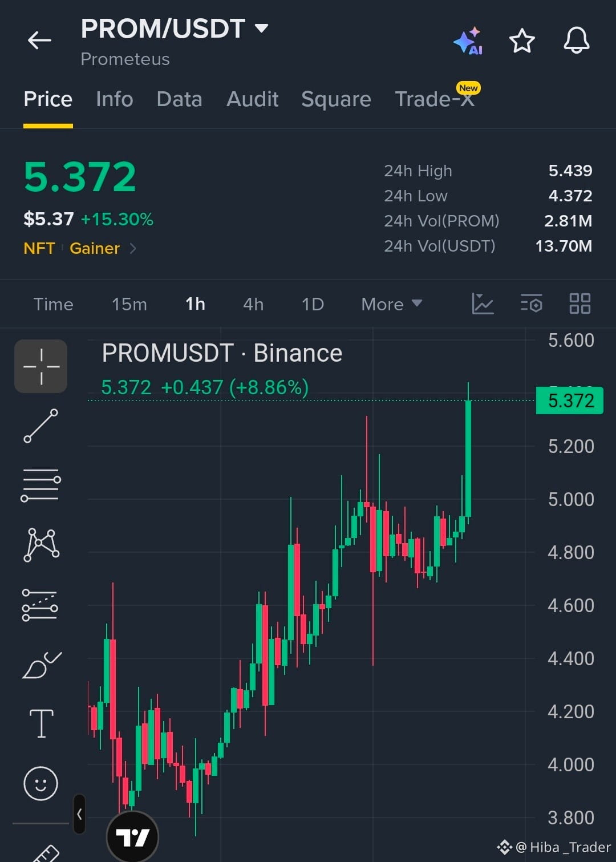Switch to the Info tab
The height and width of the screenshot is (862, 616).
[x=115, y=99]
